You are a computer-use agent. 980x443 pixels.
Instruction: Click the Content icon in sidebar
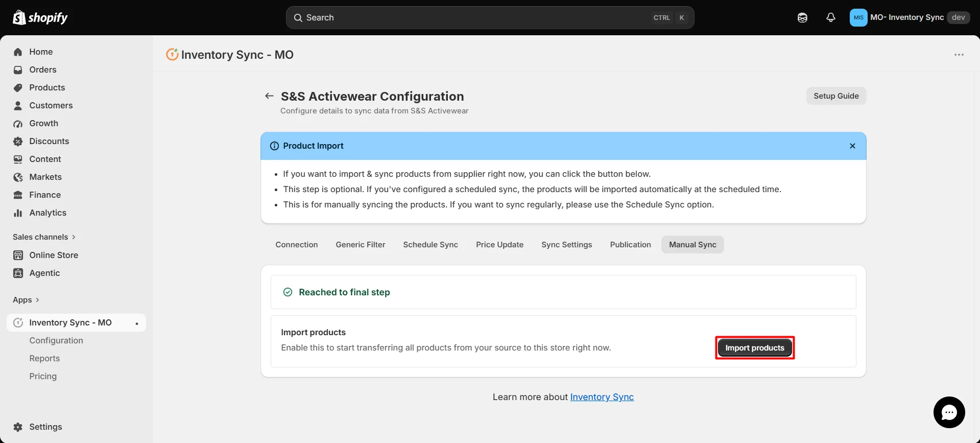(x=18, y=159)
